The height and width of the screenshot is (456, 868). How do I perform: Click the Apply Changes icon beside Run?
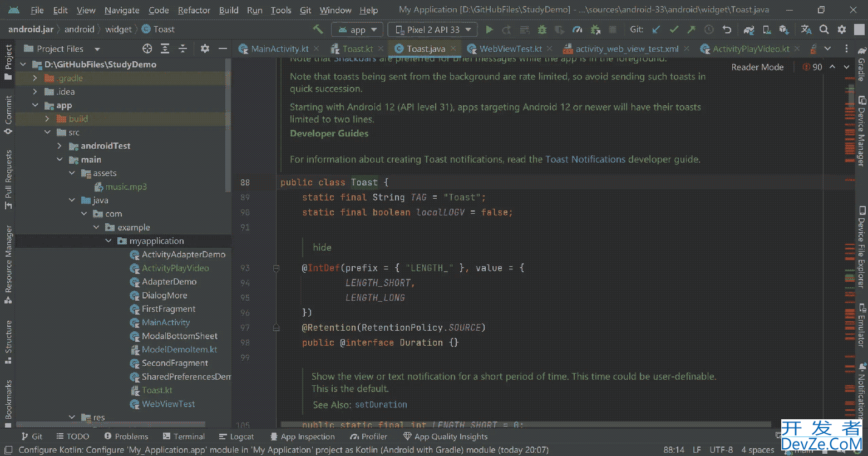pyautogui.click(x=506, y=30)
